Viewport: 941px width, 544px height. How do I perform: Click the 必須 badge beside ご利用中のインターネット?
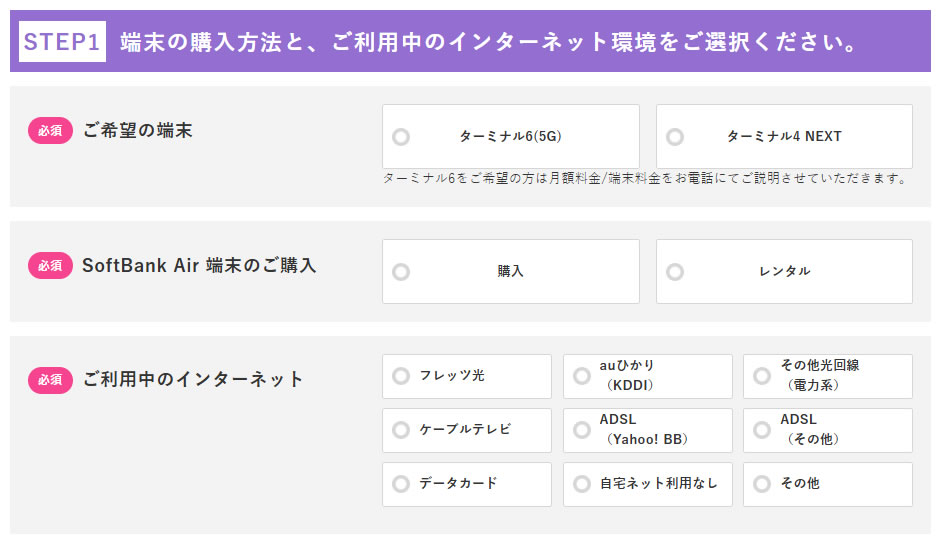(x=50, y=380)
